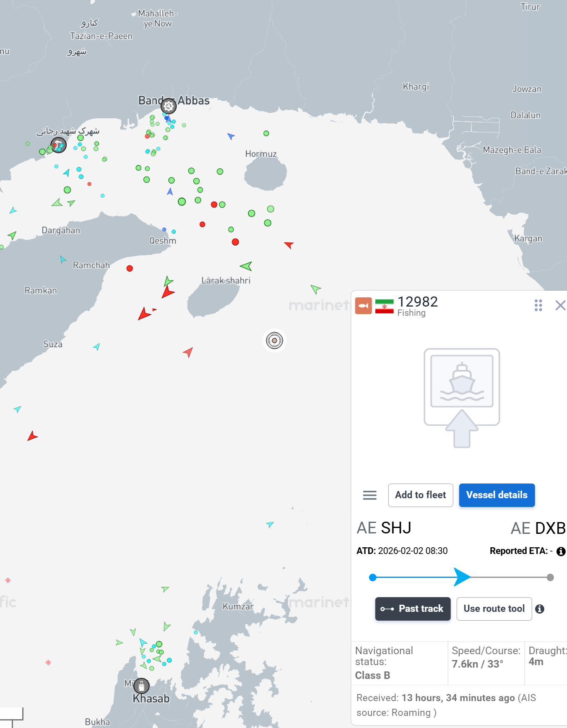Select cyan arrow vessel southwest of Suza
The image size is (567, 728).
click(17, 409)
